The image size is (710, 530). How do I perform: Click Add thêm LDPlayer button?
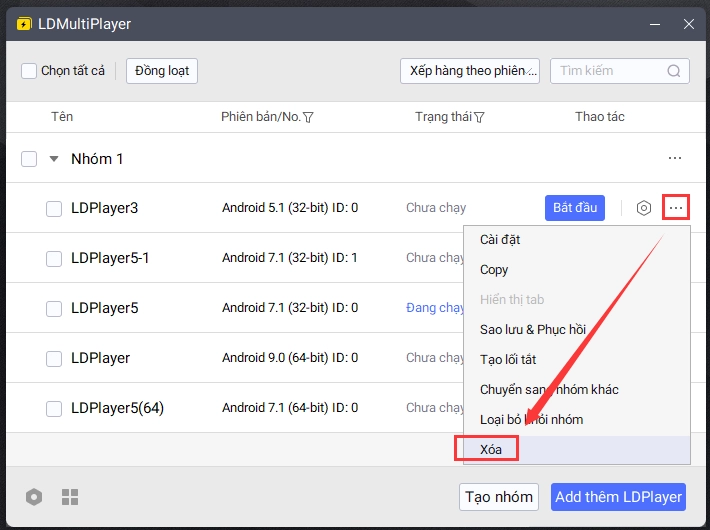(618, 497)
